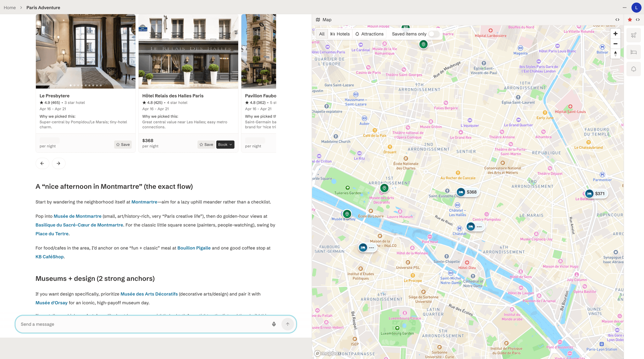Select the airplane (flights) icon in right sidebar
The image size is (644, 359).
click(634, 35)
